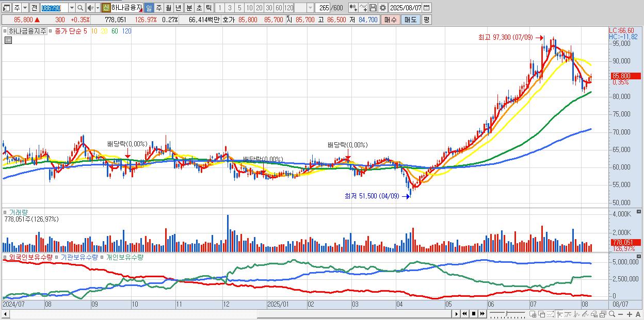Switch to the 주 weekly chart period
The image size is (644, 320).
click(x=158, y=8)
